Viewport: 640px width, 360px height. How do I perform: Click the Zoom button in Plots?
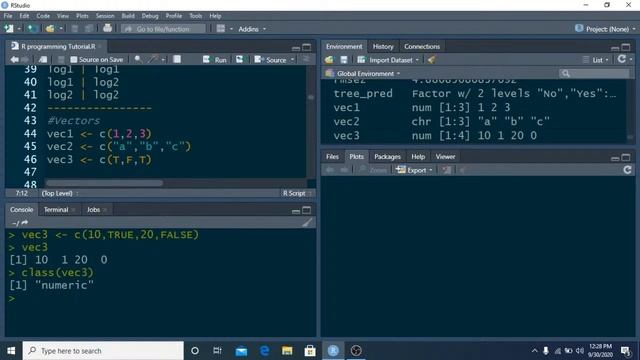pos(373,170)
